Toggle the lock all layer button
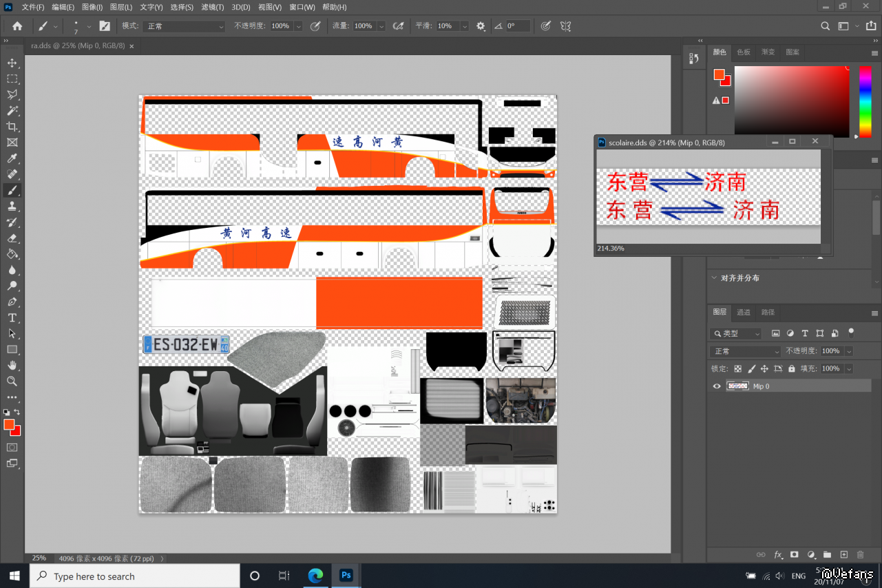 tap(792, 369)
